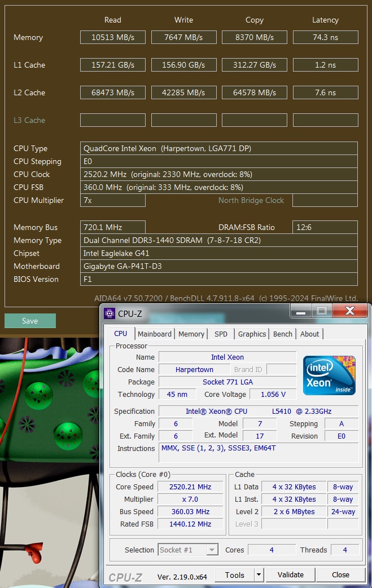Open the Tools dropdown arrow
The image size is (372, 588).
pos(259,574)
